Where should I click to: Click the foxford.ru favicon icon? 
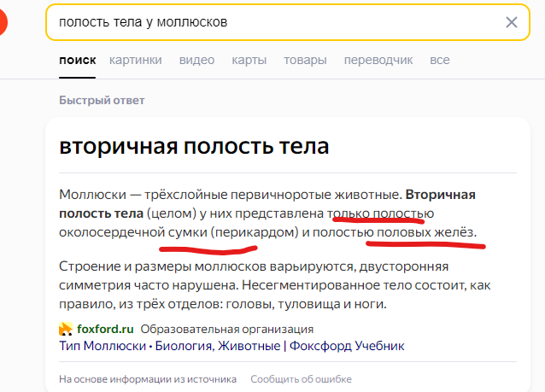point(66,329)
